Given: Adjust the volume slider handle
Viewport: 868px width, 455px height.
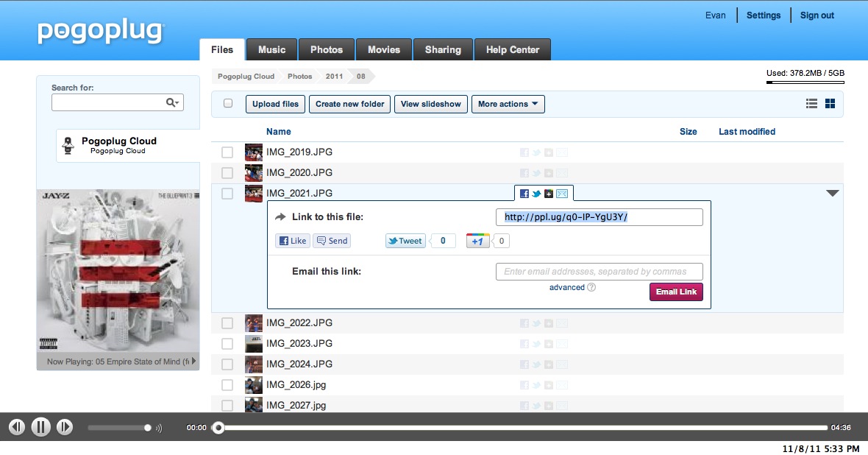Looking at the screenshot, I should [148, 428].
